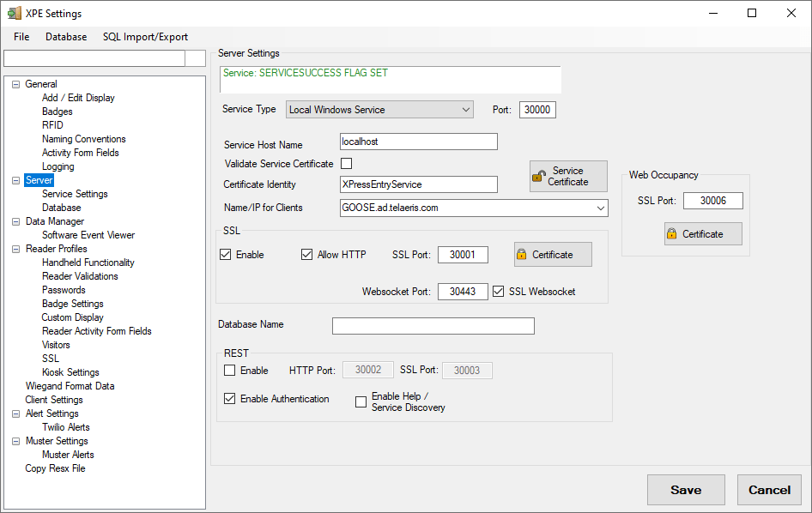Select Client Settings tree item

(54, 400)
